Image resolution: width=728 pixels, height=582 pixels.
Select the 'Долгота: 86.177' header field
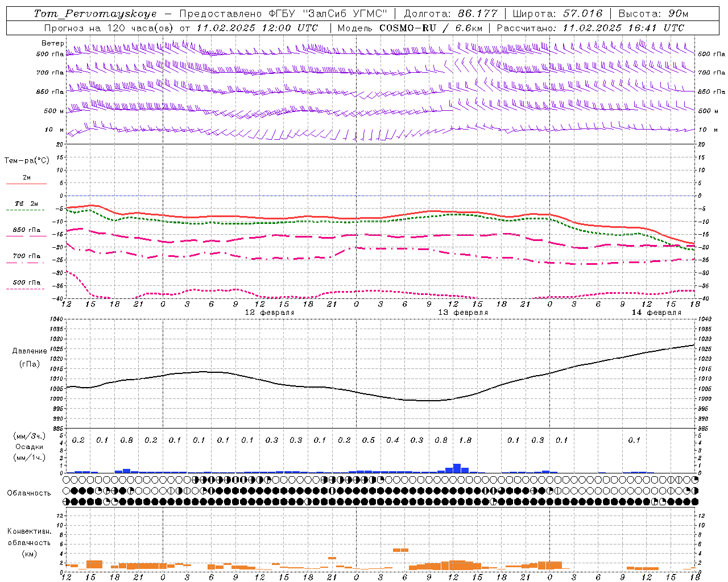pyautogui.click(x=450, y=14)
